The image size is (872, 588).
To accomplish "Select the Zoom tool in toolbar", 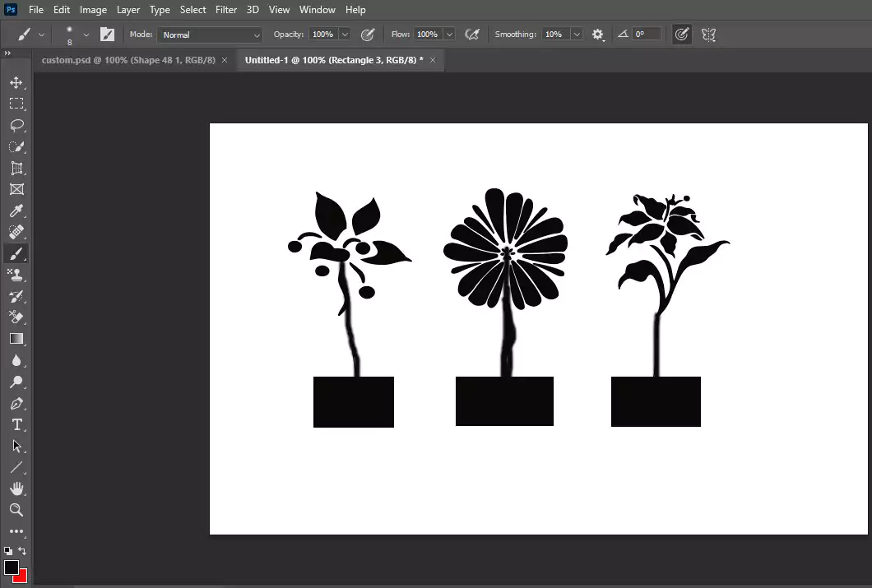I will (x=16, y=510).
